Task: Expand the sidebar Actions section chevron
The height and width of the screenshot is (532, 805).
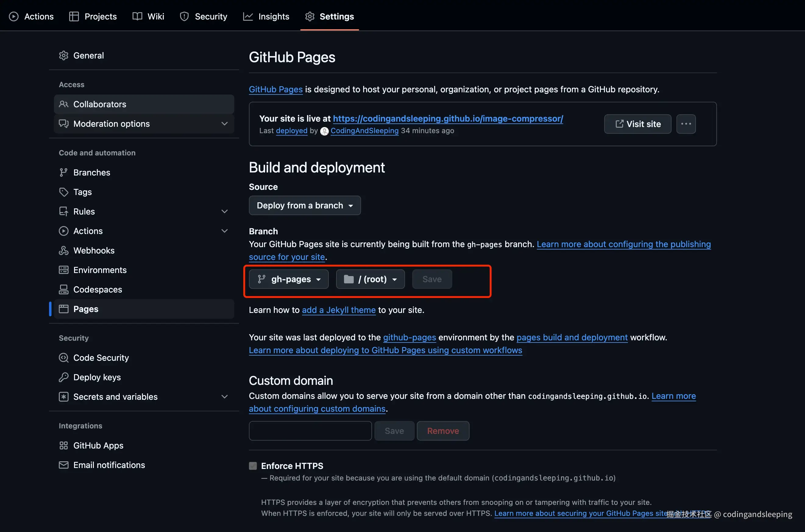Action: coord(224,231)
